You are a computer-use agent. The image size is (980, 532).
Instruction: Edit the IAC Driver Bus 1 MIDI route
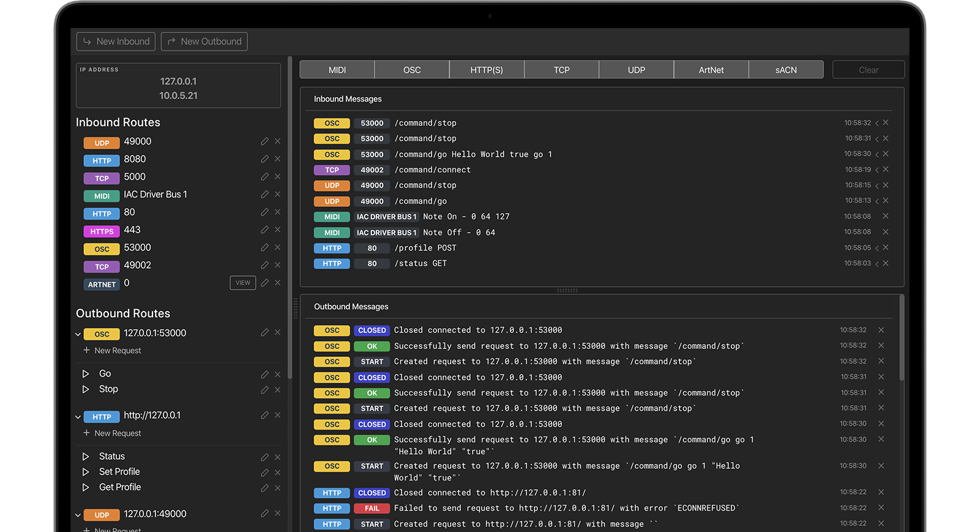[x=264, y=195]
